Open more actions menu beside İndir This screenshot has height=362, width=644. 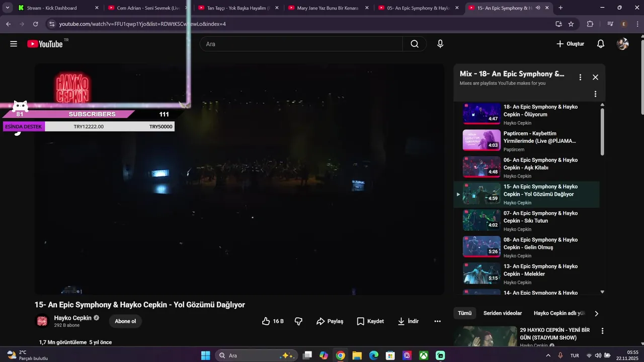click(437, 321)
